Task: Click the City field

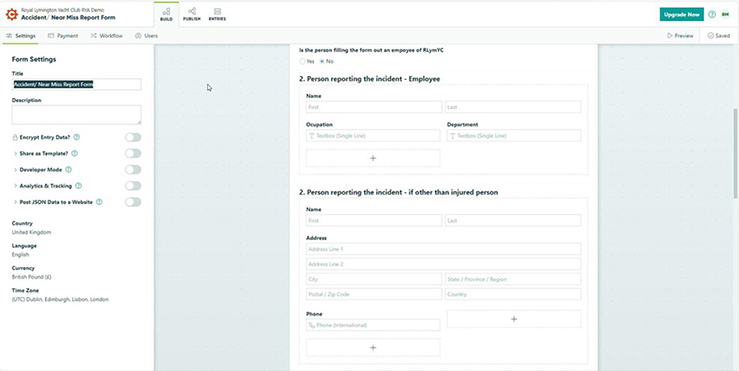Action: click(x=374, y=279)
